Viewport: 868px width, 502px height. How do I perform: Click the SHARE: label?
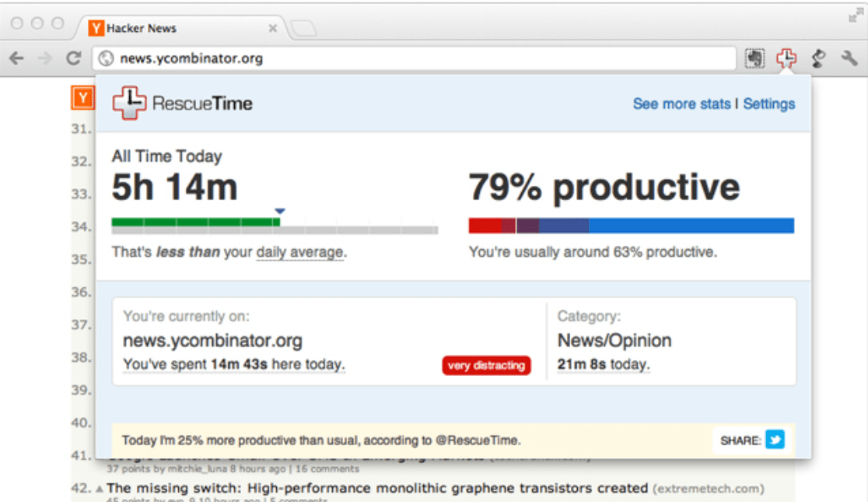point(740,441)
